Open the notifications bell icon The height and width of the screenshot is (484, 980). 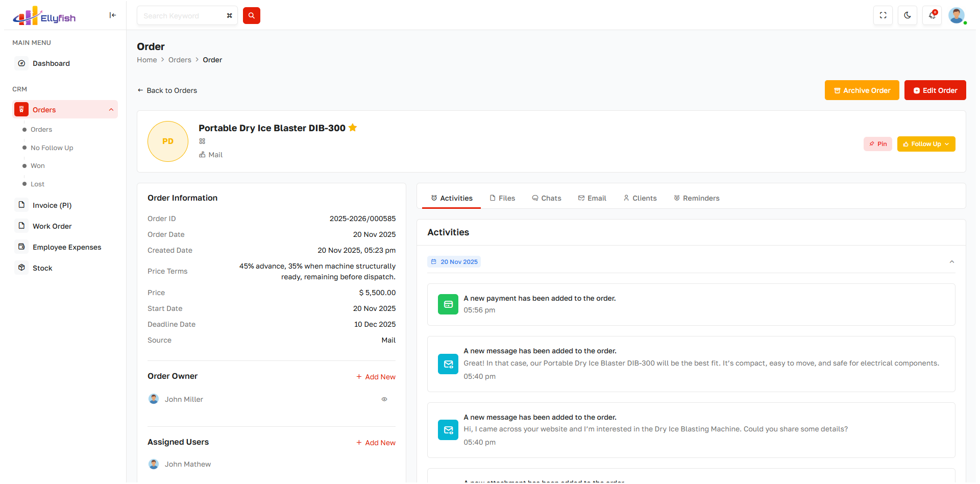pyautogui.click(x=932, y=15)
